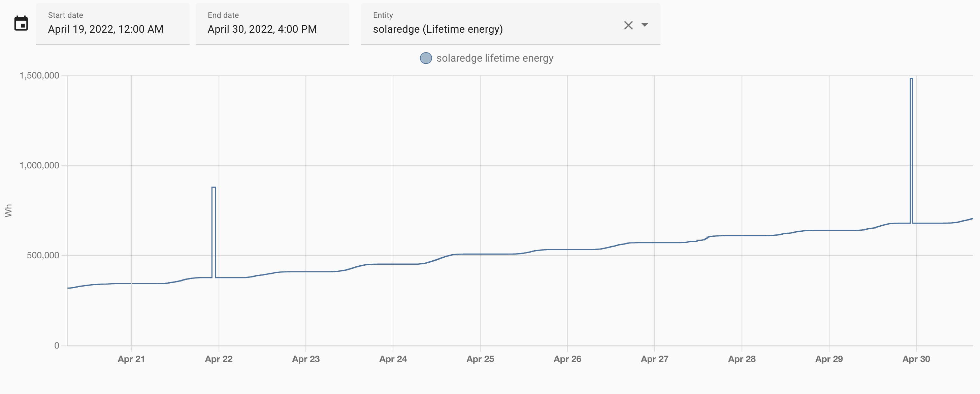Select the solaredge lifetime energy legend label
The width and height of the screenshot is (980, 394).
495,58
